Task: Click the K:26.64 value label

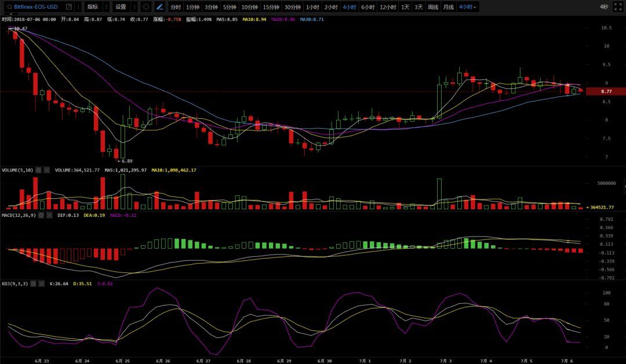Action: click(59, 284)
